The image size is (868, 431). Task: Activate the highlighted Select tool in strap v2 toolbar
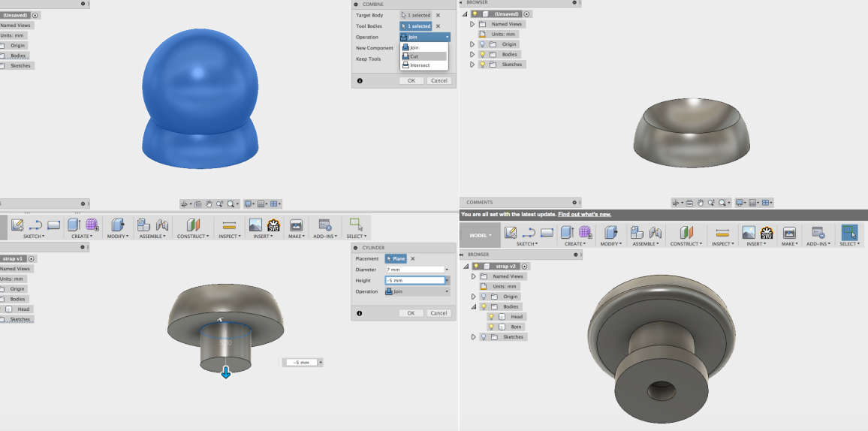pyautogui.click(x=849, y=232)
